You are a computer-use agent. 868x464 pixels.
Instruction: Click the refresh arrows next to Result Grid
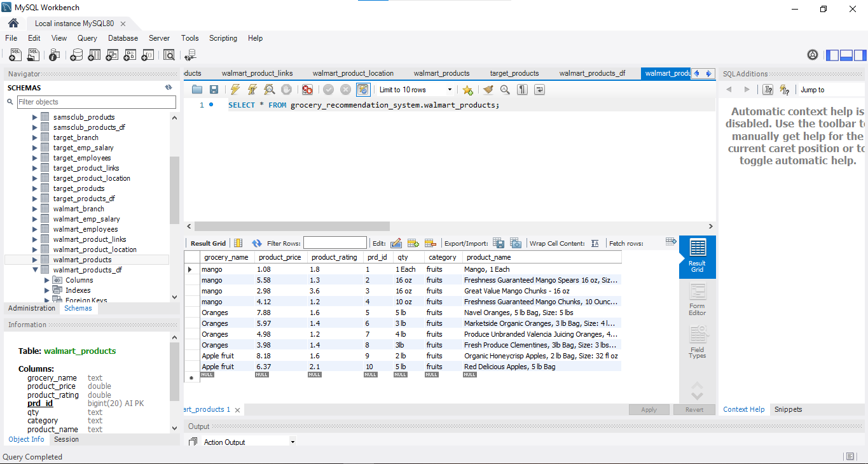pyautogui.click(x=256, y=243)
